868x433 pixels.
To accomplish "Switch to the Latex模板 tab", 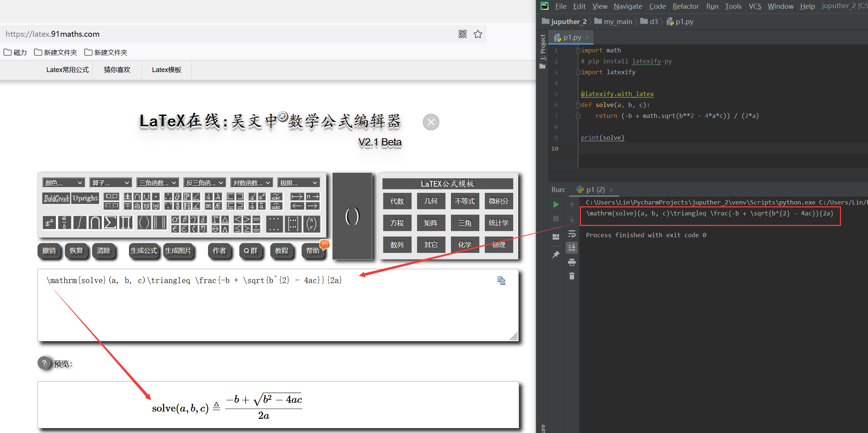I will [166, 69].
